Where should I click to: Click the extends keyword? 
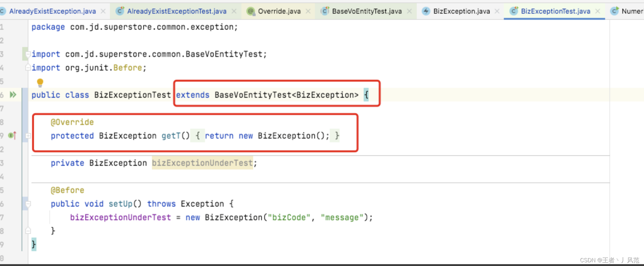[193, 95]
